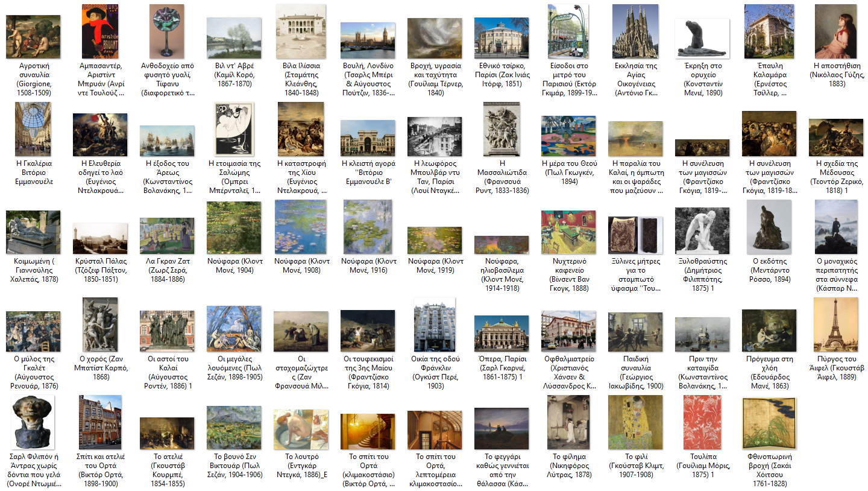
Task: Click the red 'Τουλίπα' Morris pattern thumbnail
Action: (x=703, y=422)
